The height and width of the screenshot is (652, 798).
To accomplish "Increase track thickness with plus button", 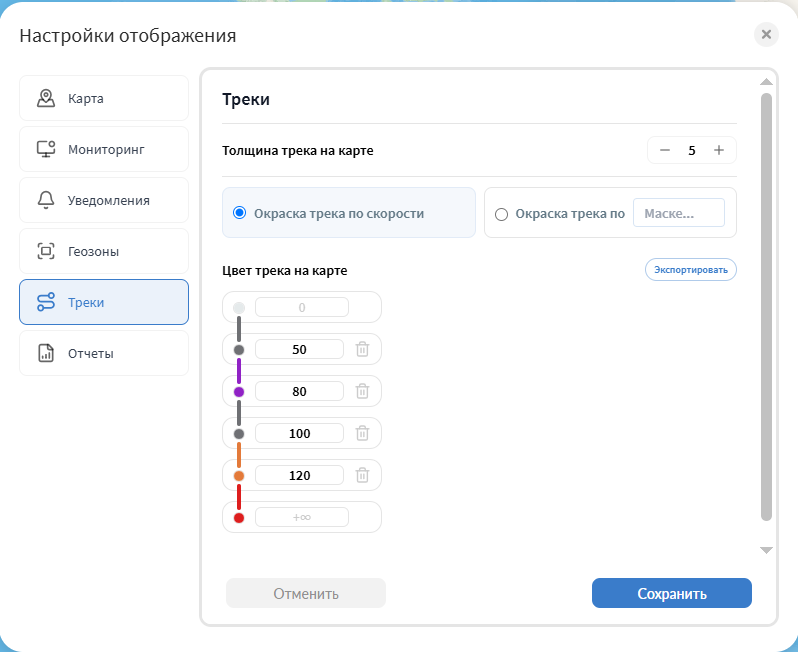I will [719, 150].
